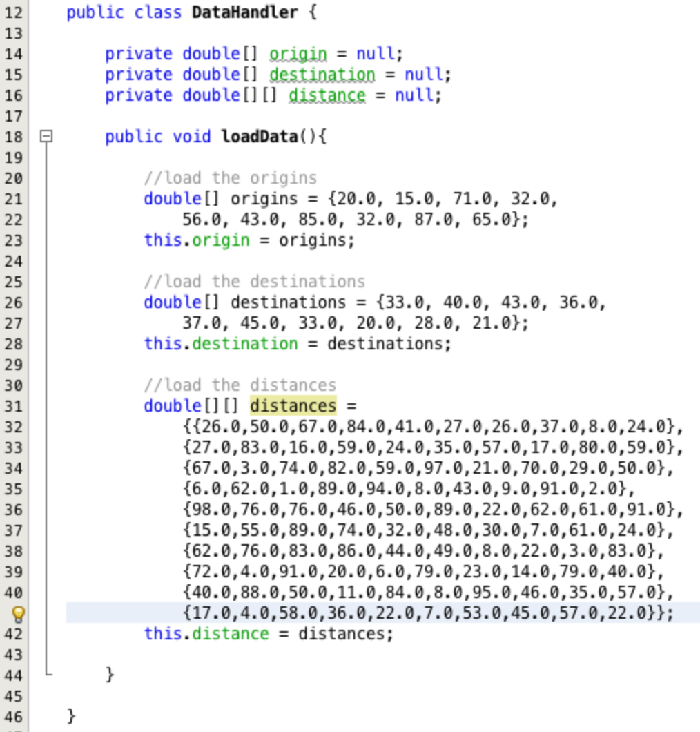Click comment '//load the destinations'
Screen dimensions: 700x732
point(254,282)
